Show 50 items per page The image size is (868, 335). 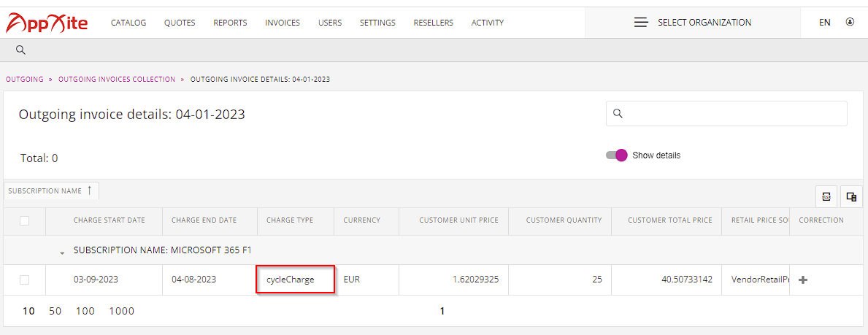[55, 311]
